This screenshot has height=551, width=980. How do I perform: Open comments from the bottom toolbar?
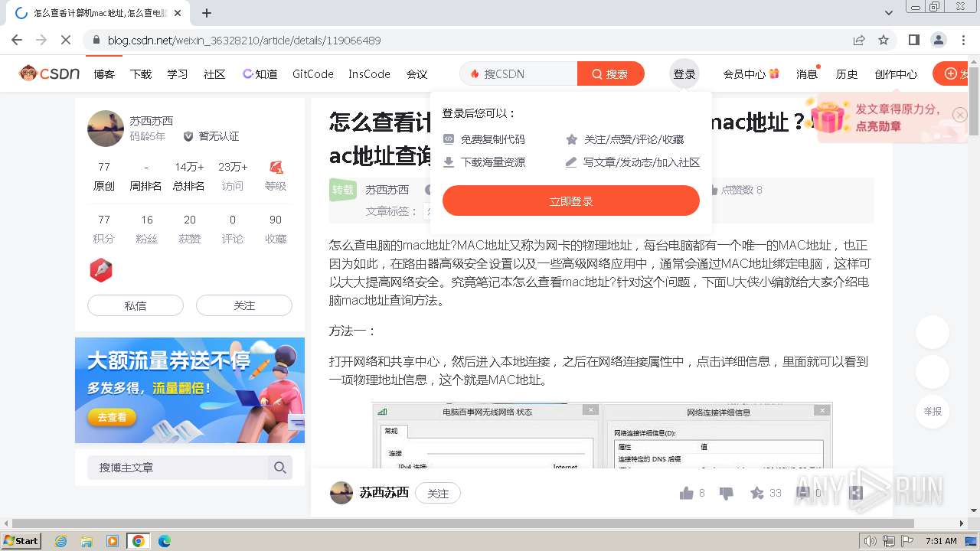[803, 494]
